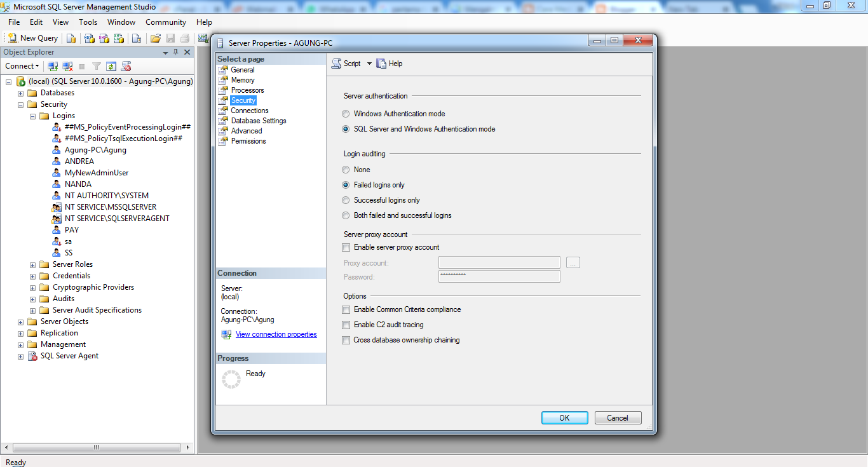868x467 pixels.
Task: Click Disconnect icon in Object Explorer
Action: (67, 66)
